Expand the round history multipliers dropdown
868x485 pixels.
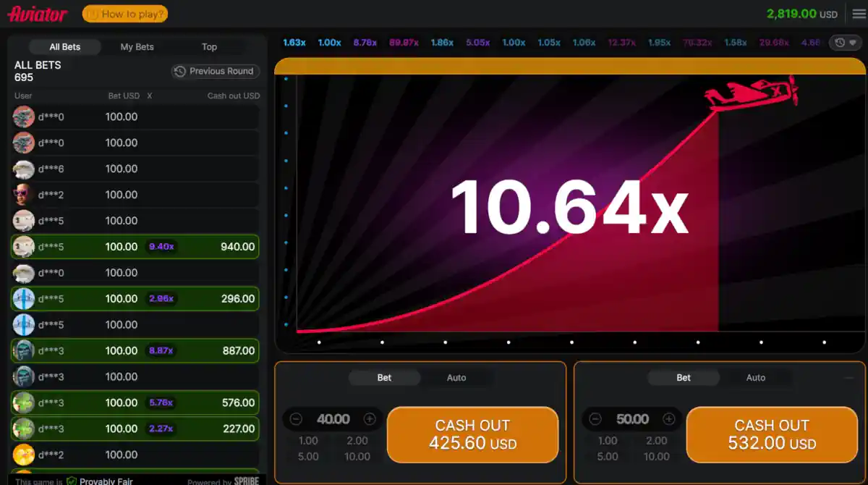click(x=846, y=43)
